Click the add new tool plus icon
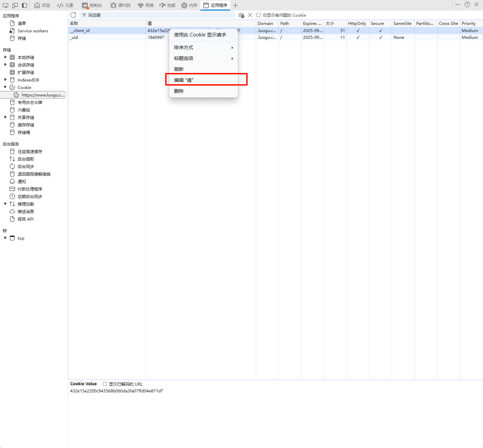This screenshot has width=483, height=448. (235, 5)
